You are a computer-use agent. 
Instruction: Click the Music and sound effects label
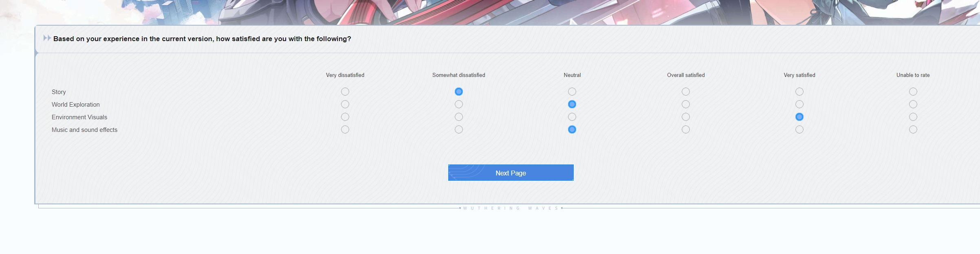click(x=84, y=130)
